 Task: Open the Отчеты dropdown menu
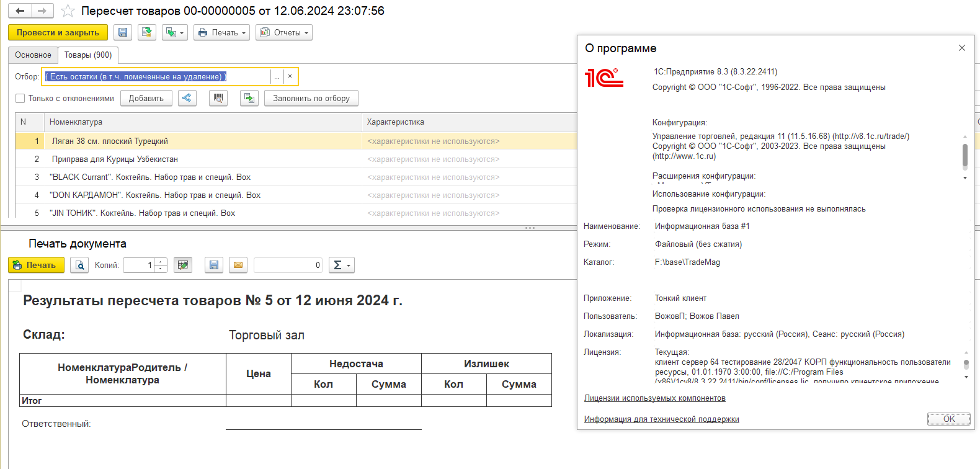point(283,32)
